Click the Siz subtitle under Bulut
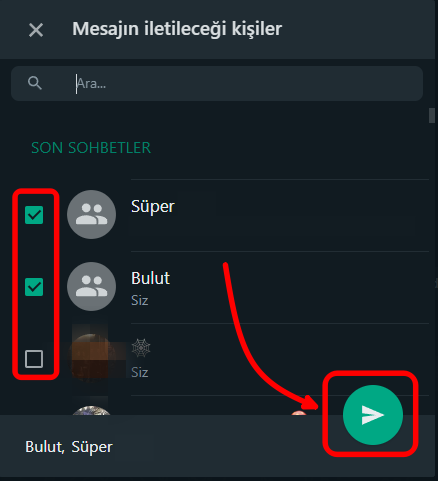This screenshot has width=438, height=481. click(140, 300)
